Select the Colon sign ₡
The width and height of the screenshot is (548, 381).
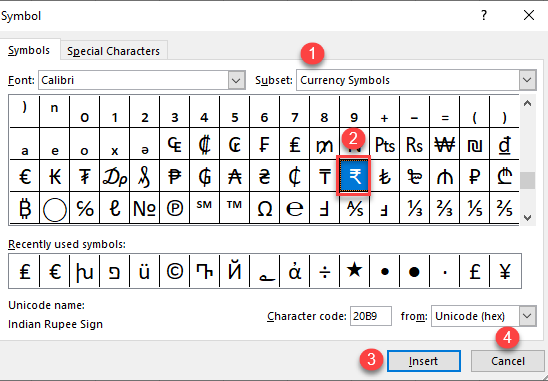tap(205, 144)
